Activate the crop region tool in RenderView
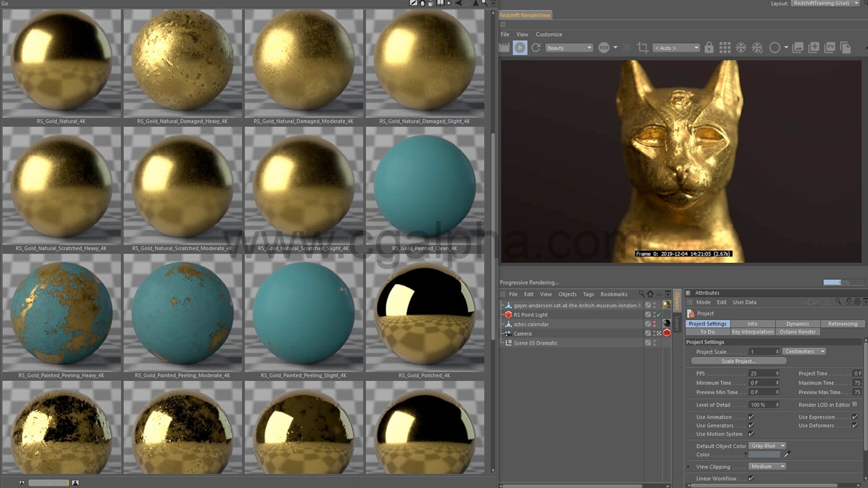 [643, 47]
